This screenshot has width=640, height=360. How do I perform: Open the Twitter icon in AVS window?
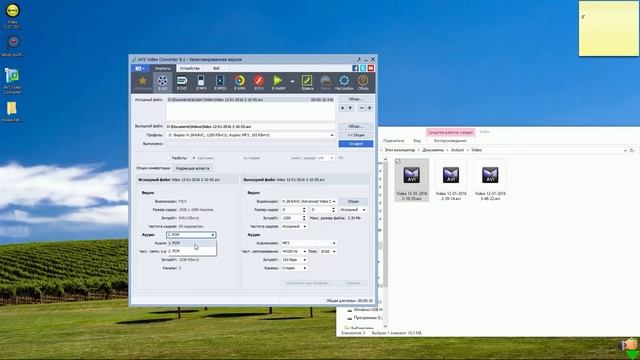click(363, 68)
